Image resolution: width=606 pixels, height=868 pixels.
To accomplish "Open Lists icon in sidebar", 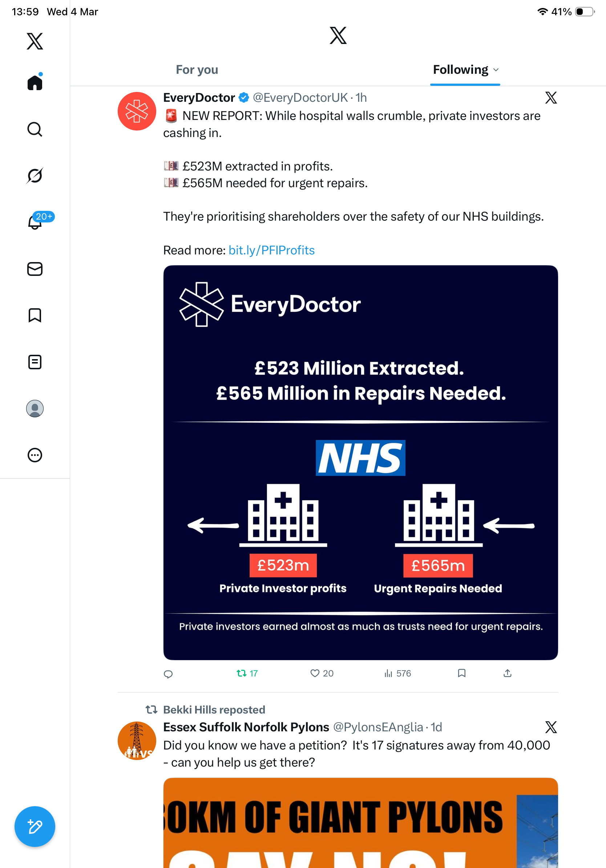I will (35, 362).
